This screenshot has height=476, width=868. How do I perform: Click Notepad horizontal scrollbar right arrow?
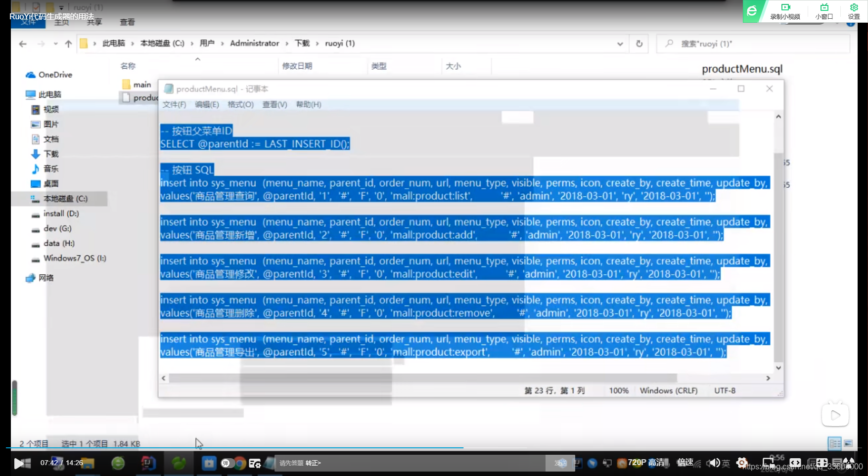coord(768,378)
